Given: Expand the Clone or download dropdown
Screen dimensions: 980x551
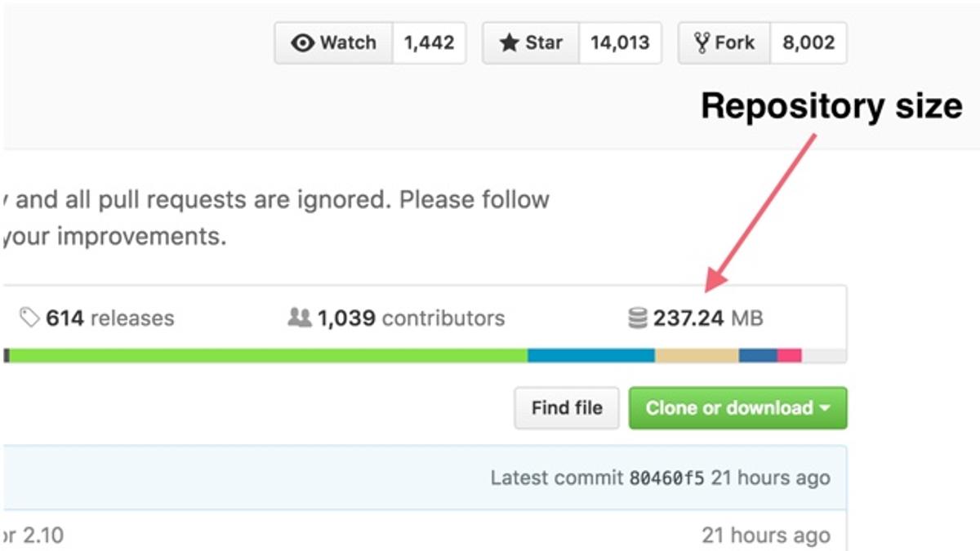Looking at the screenshot, I should pyautogui.click(x=737, y=408).
